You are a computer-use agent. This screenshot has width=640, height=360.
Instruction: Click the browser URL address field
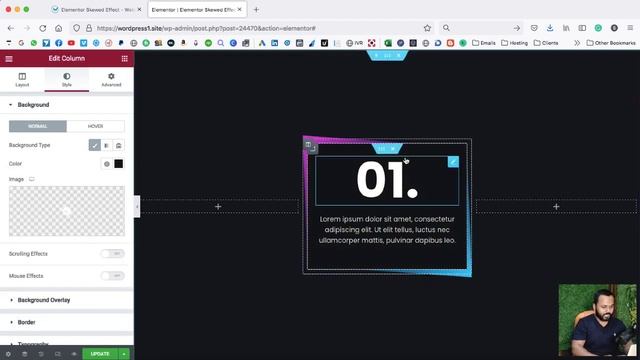tap(253, 28)
